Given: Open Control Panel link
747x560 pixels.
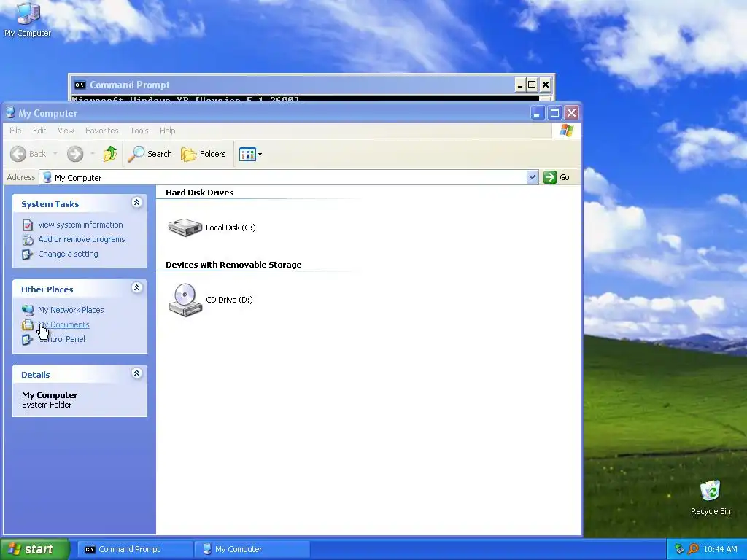Looking at the screenshot, I should pos(62,339).
